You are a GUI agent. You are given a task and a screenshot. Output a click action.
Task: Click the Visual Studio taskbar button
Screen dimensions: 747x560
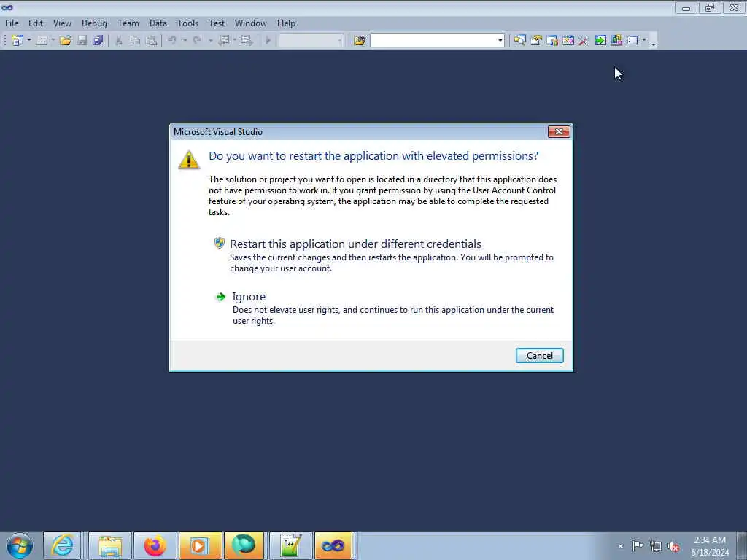pos(333,545)
